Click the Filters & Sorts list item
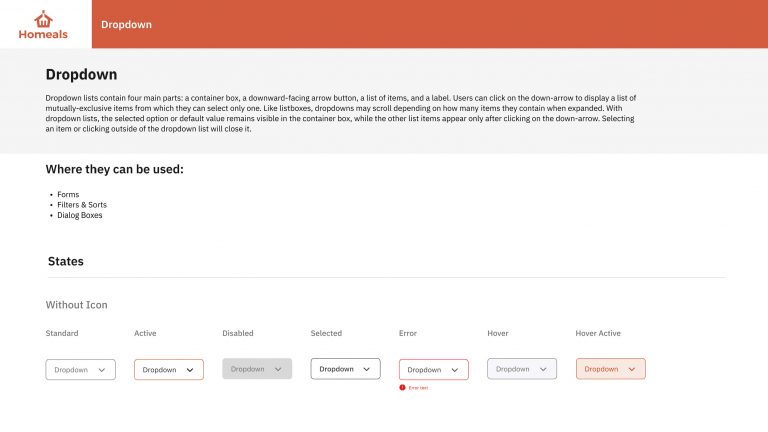The width and height of the screenshot is (768, 432). coord(82,205)
